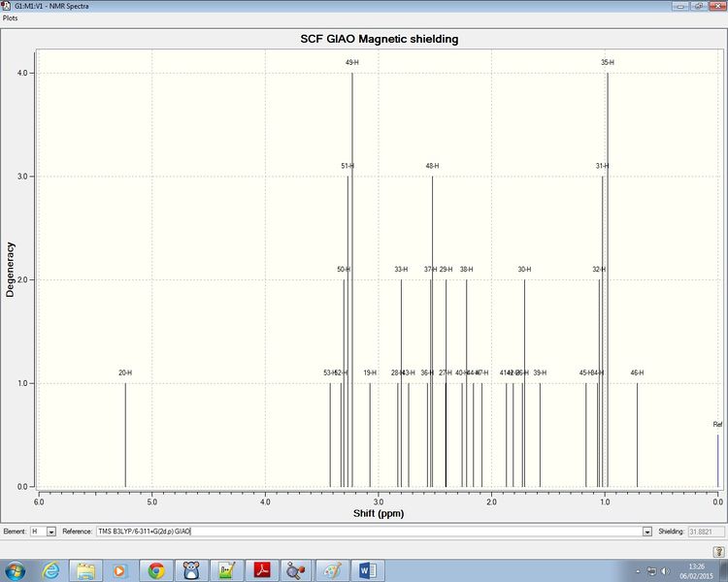Open the mouse-face application in the taskbar

point(191,570)
